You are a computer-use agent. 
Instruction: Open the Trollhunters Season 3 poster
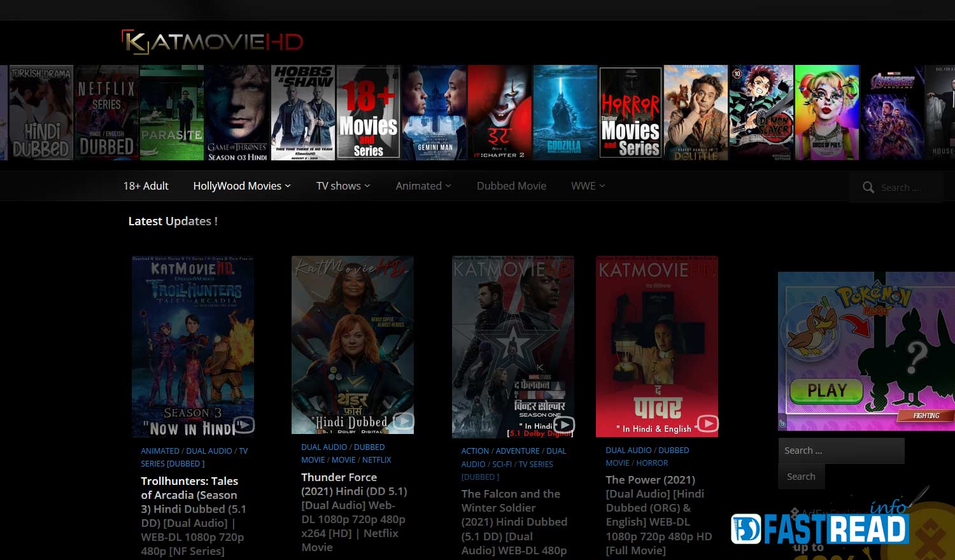[x=193, y=346]
